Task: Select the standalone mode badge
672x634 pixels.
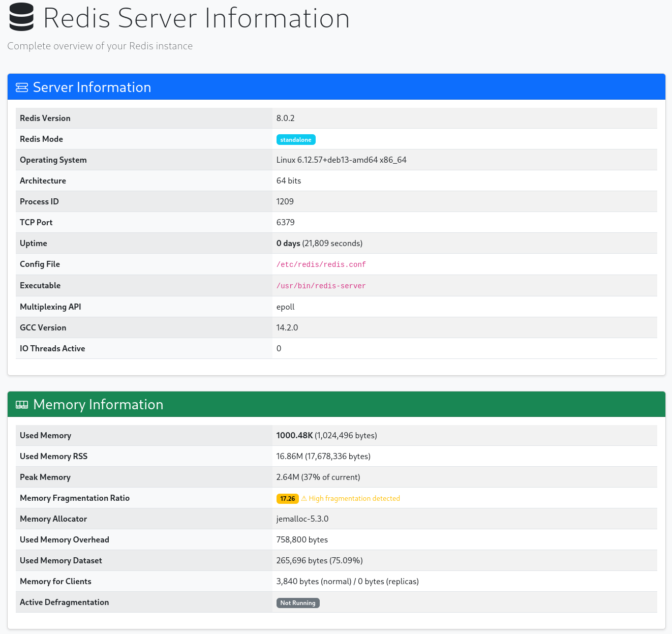Action: click(x=296, y=139)
